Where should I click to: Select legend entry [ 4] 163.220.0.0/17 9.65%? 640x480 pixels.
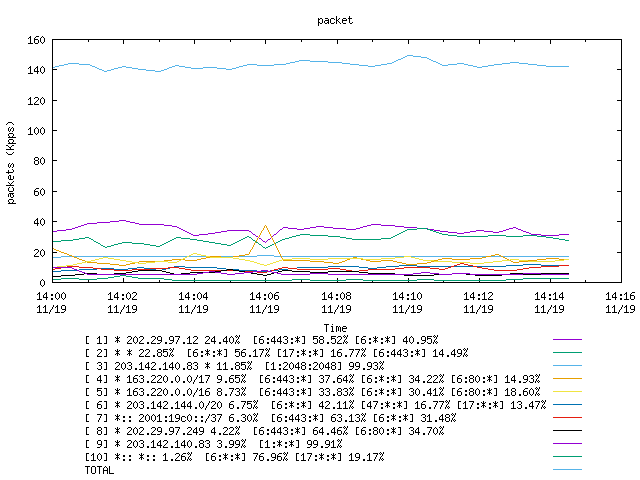coord(312,379)
